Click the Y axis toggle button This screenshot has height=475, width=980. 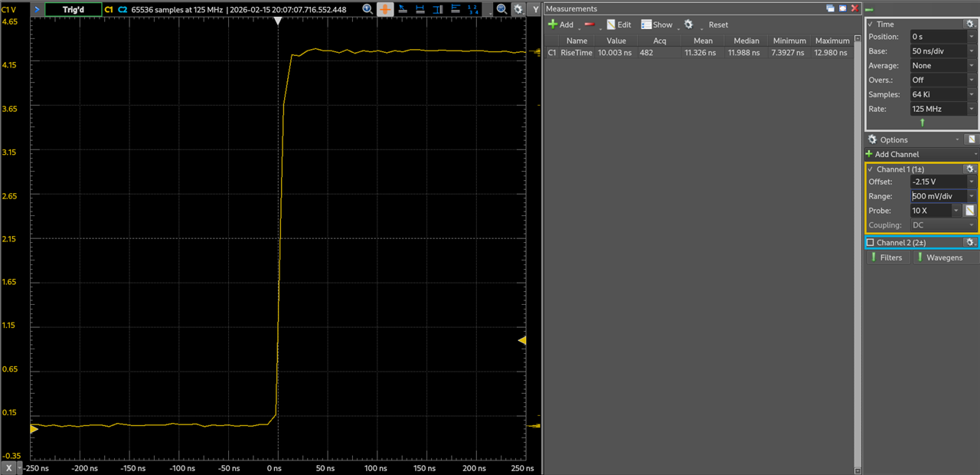(534, 9)
